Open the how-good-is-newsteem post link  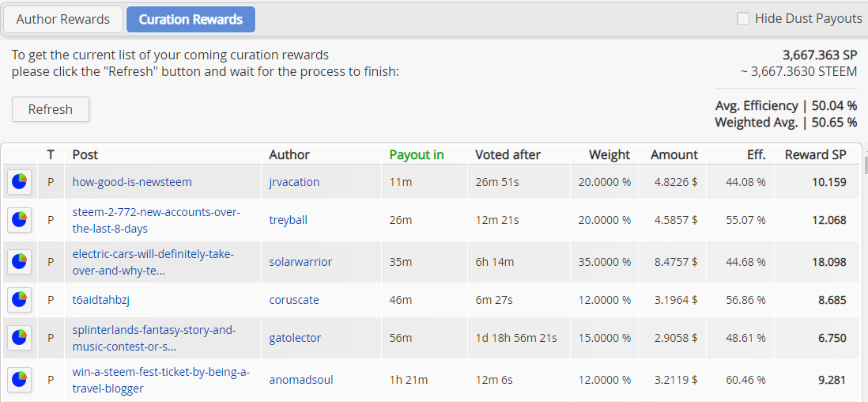pyautogui.click(x=132, y=182)
